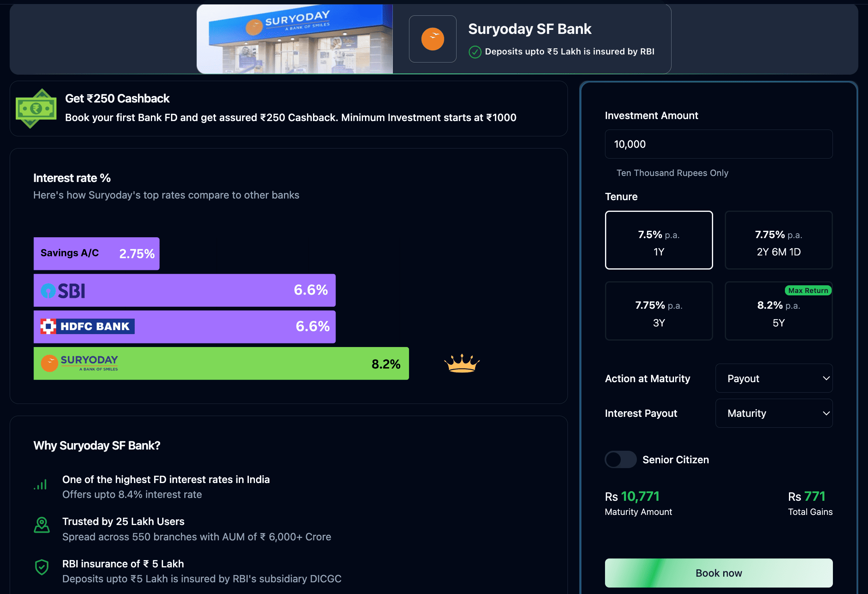Viewport: 868px width, 594px height.
Task: Click the golden crown icon
Action: point(462,363)
